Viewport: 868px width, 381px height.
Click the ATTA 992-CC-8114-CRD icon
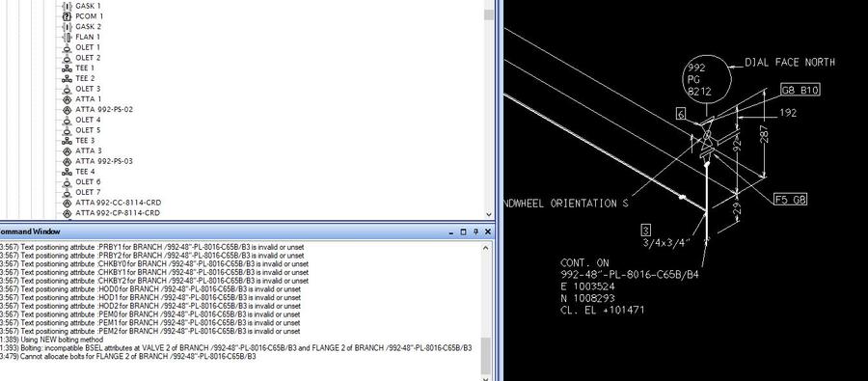[67, 203]
